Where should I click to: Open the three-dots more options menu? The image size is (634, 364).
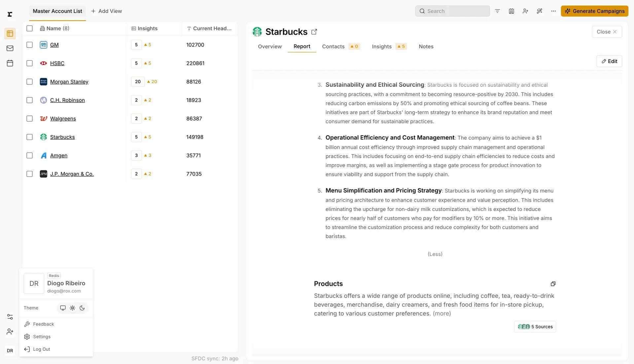coord(553,11)
